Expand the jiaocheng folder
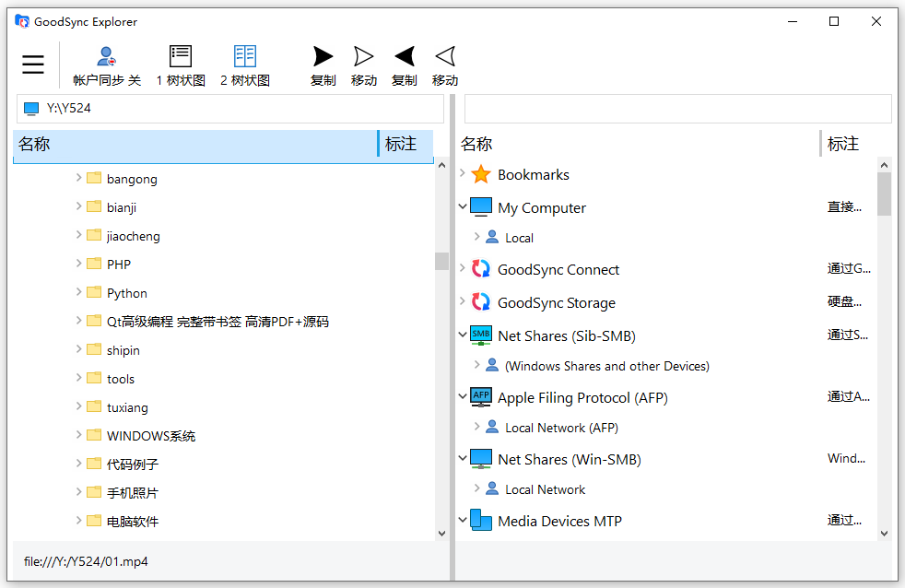 click(78, 235)
